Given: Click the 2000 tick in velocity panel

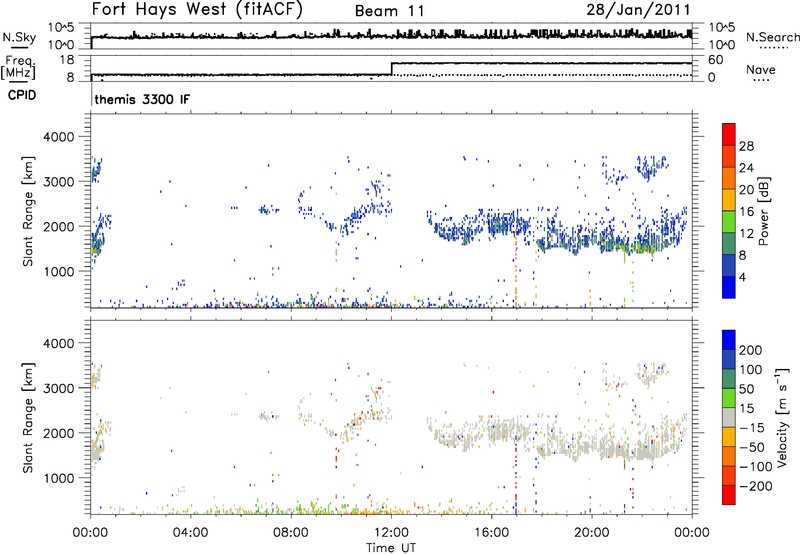Looking at the screenshot, I should pyautogui.click(x=58, y=433).
